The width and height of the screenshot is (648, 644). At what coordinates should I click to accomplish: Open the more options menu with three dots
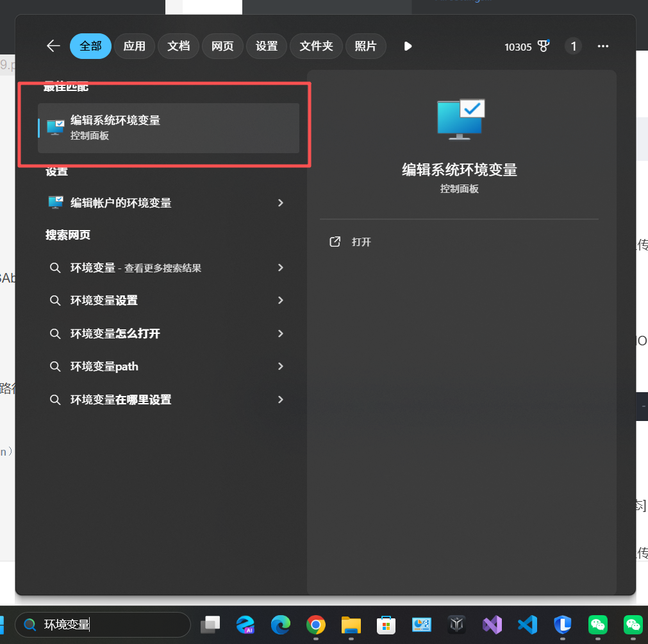point(602,45)
